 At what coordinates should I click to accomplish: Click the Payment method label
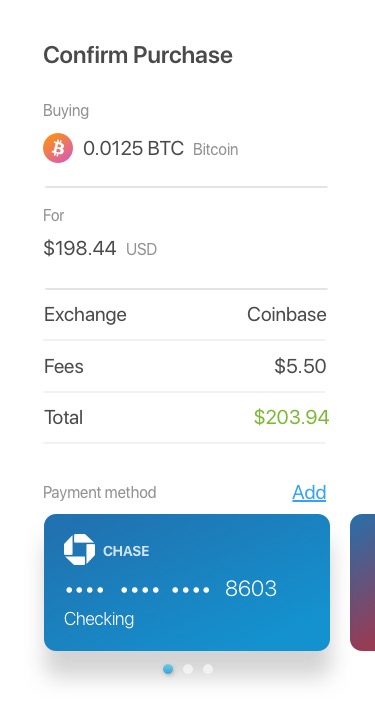[100, 493]
